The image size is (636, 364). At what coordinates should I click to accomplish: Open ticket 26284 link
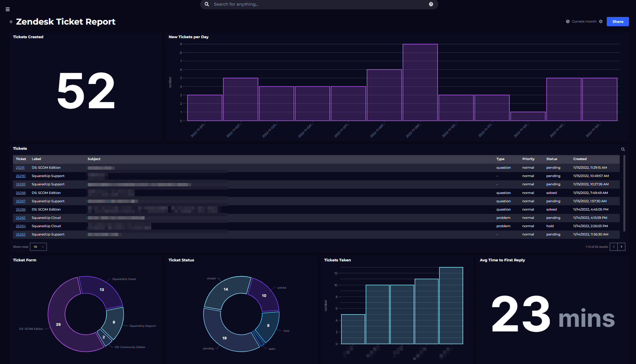pos(21,226)
